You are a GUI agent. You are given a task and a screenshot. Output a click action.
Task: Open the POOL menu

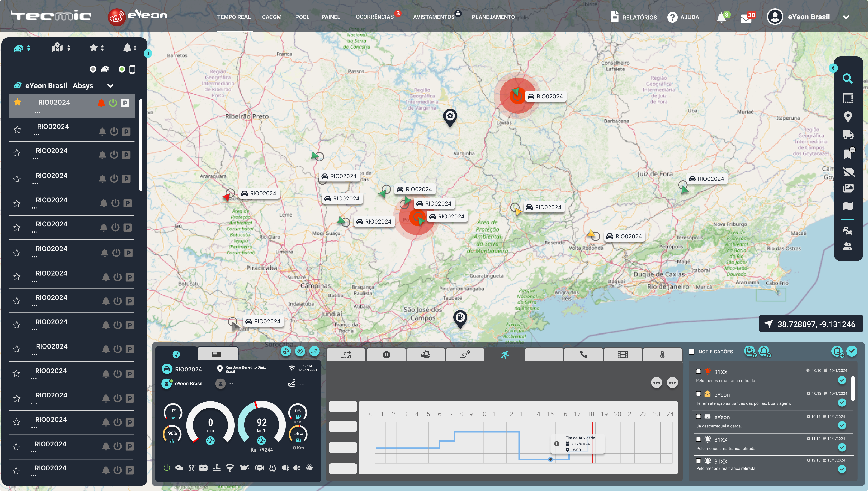point(302,17)
